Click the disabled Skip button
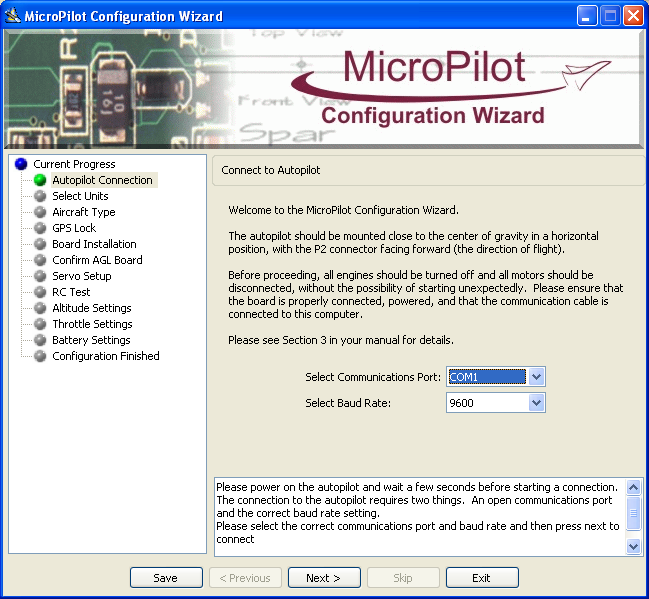The width and height of the screenshot is (649, 599). (403, 577)
